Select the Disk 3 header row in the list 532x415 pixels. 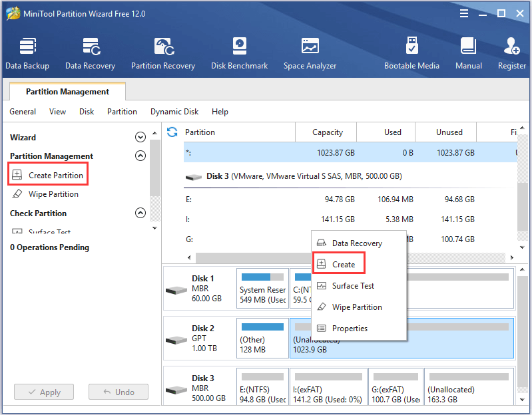350,176
